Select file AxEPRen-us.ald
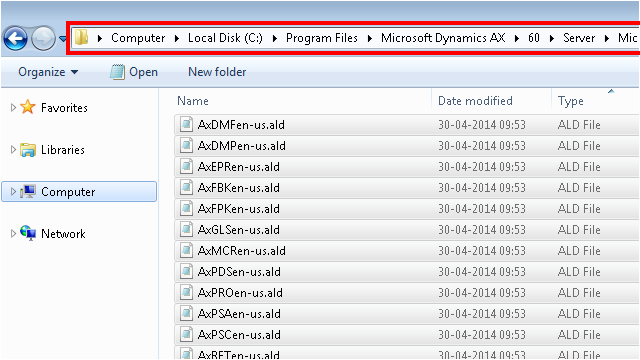Image resolution: width=640 pixels, height=360 pixels. point(239,167)
